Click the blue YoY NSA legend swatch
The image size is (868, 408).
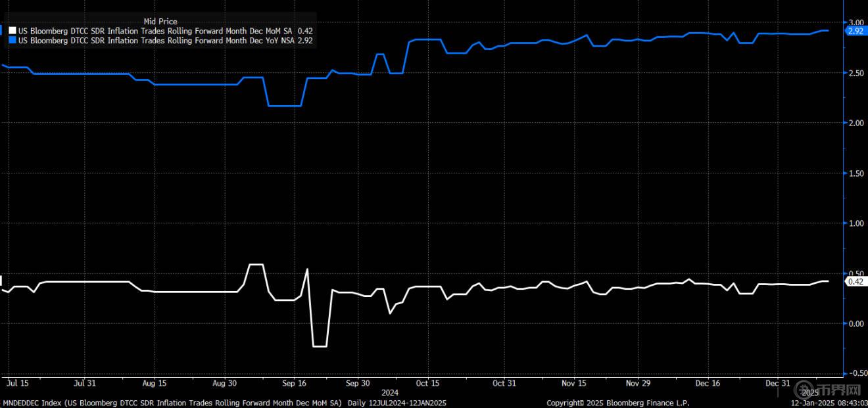(13, 40)
